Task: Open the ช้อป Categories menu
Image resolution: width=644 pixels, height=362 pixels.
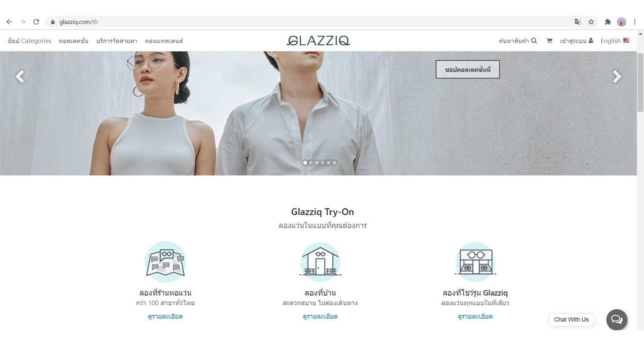Action: [30, 41]
